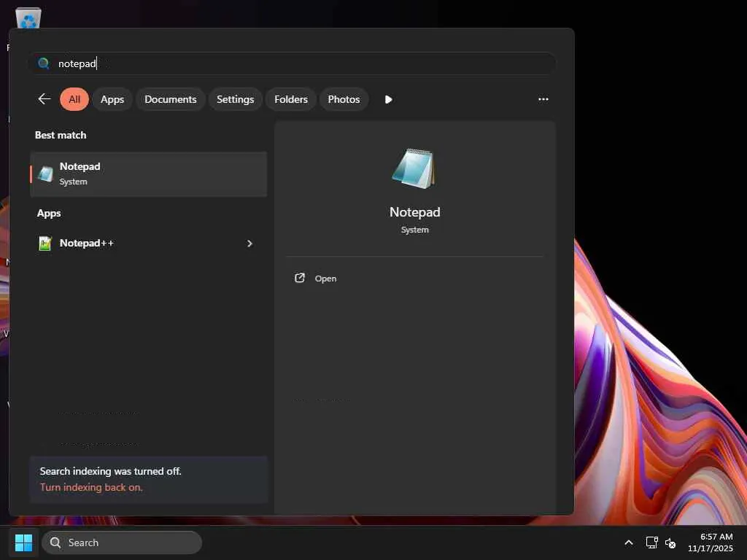Select the All filter tab
This screenshot has height=560, width=747.
[x=74, y=99]
